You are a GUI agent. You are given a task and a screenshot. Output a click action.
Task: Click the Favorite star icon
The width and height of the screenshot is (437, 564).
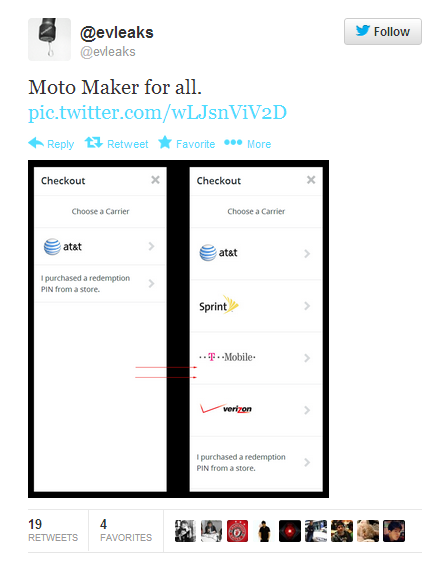[x=165, y=142]
